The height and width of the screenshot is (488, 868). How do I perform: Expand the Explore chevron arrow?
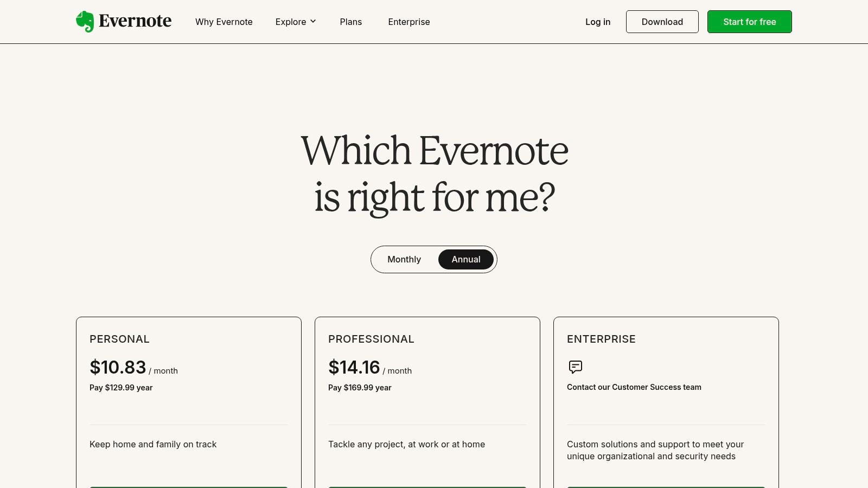click(314, 22)
